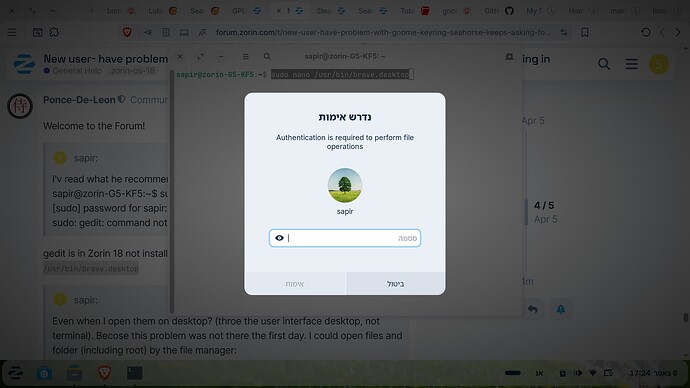The image size is (690, 388).
Task: Switch to the 'gno' browser tab
Action: click(x=456, y=11)
